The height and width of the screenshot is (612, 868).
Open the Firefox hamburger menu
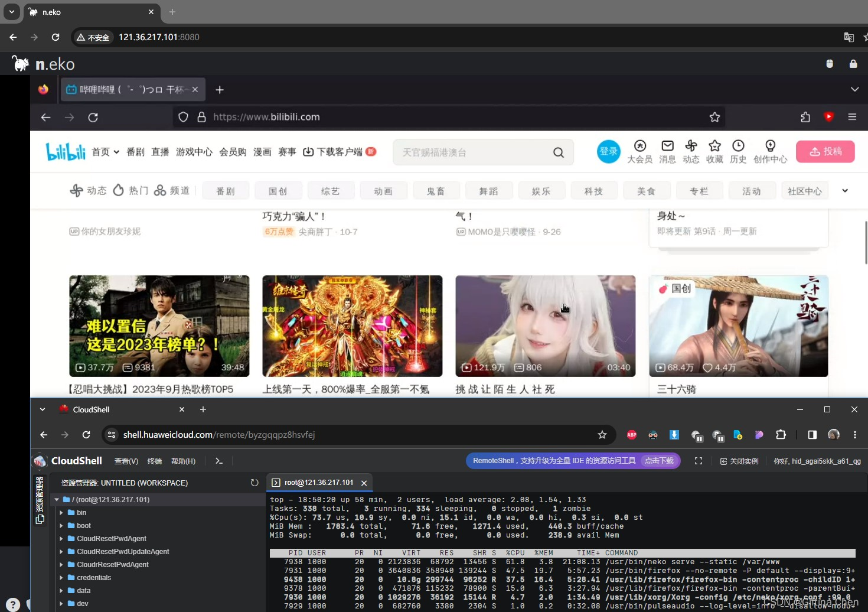pos(852,117)
